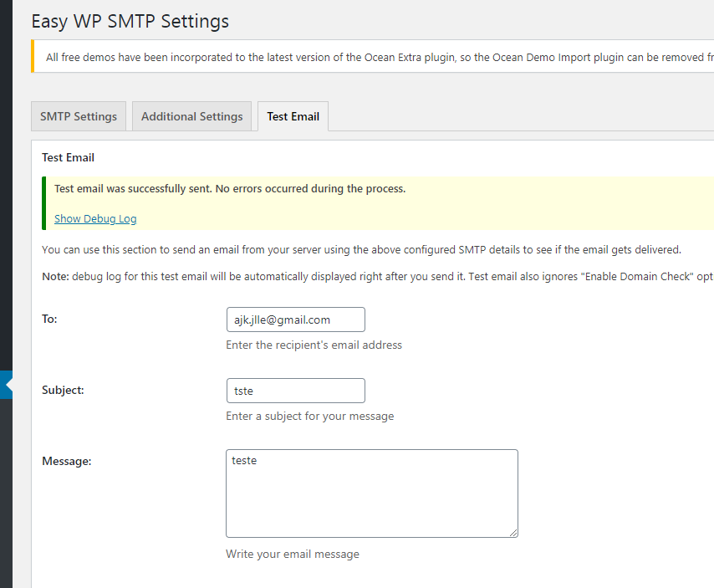Click 'You can use this section' description

click(361, 249)
